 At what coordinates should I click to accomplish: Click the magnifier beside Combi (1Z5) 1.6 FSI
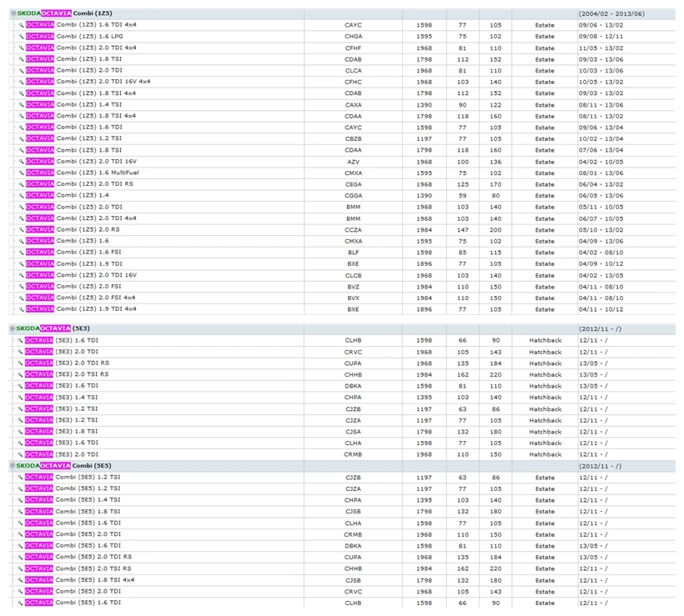(x=21, y=253)
